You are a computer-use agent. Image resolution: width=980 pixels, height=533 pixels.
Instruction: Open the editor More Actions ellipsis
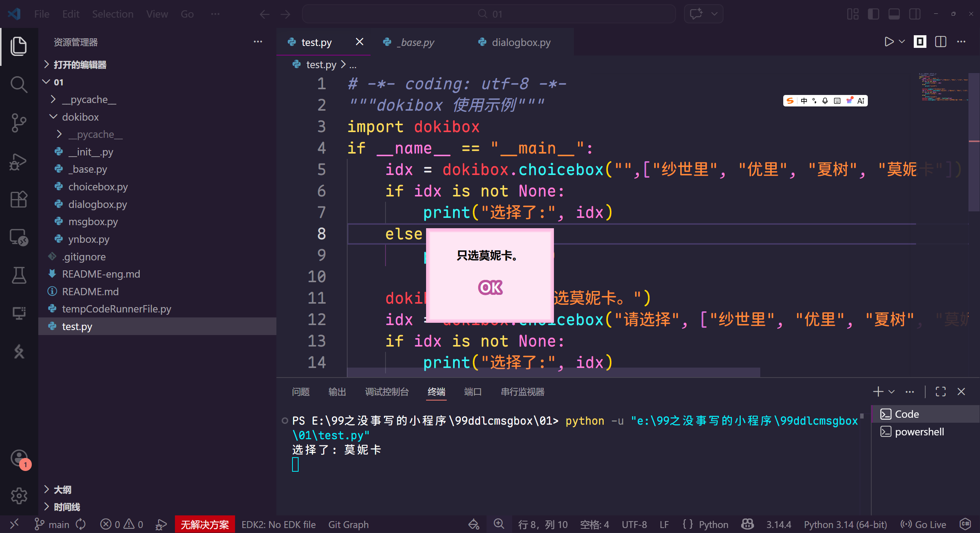pyautogui.click(x=961, y=42)
